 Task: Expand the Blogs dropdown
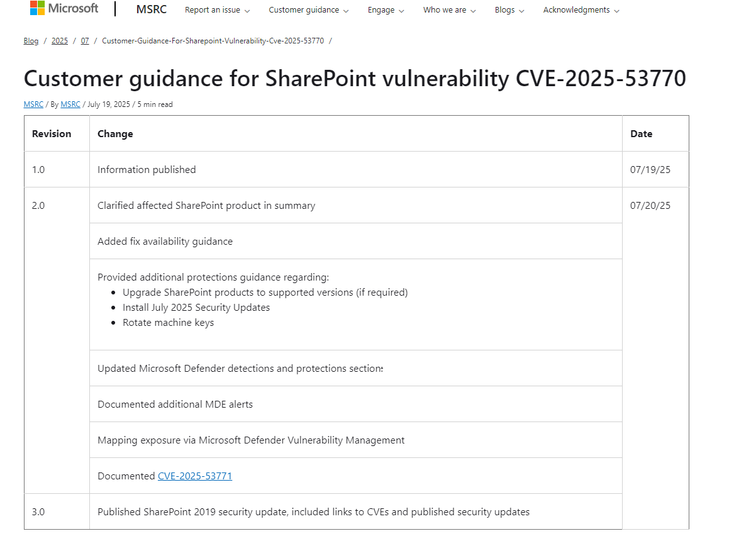coord(509,10)
